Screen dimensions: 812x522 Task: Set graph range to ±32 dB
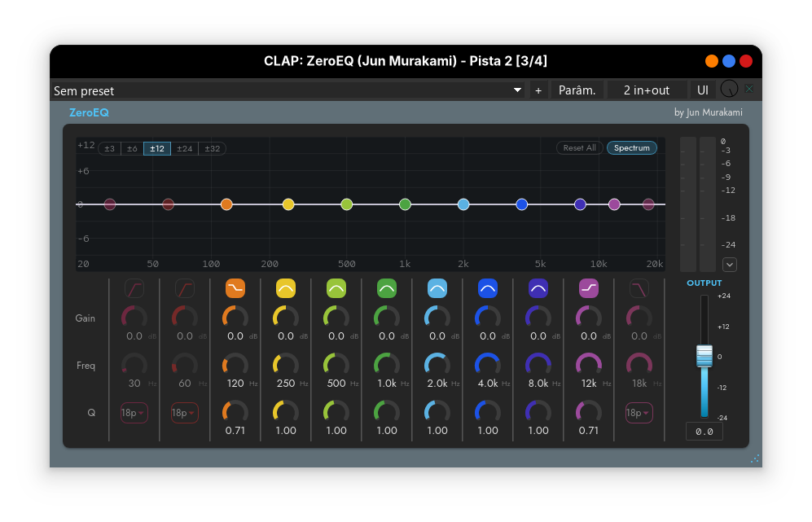[213, 149]
